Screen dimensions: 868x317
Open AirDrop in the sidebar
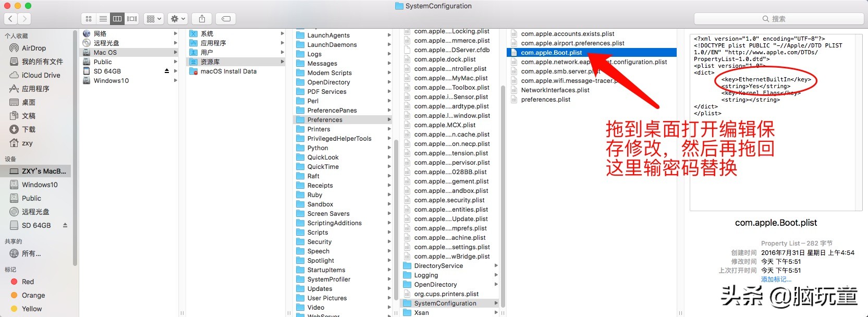coord(34,48)
